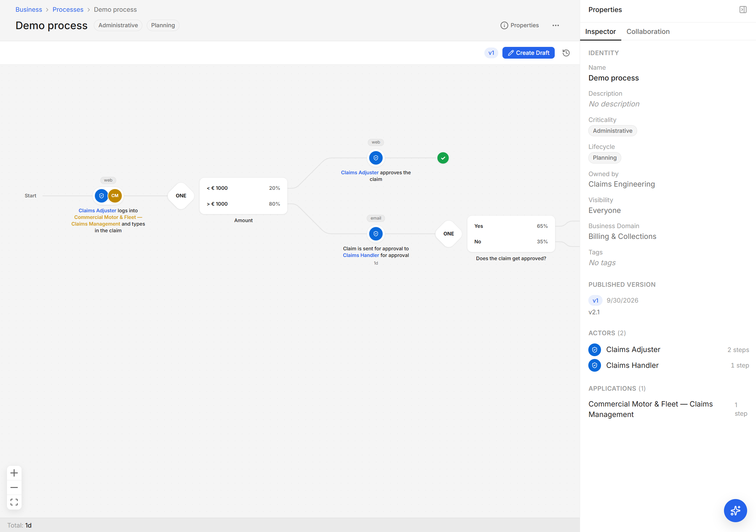
Task: Switch to the Inspector tab
Action: [x=600, y=32]
